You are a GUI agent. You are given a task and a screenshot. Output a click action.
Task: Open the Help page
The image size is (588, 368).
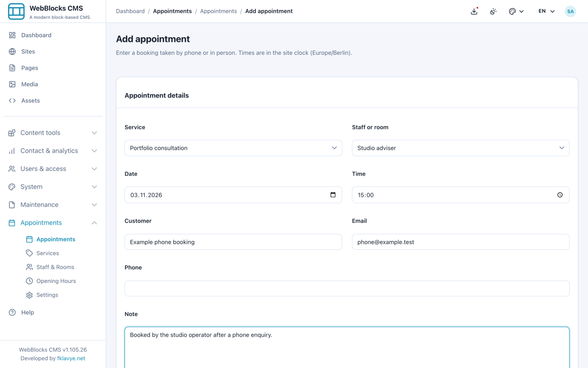pyautogui.click(x=53, y=312)
